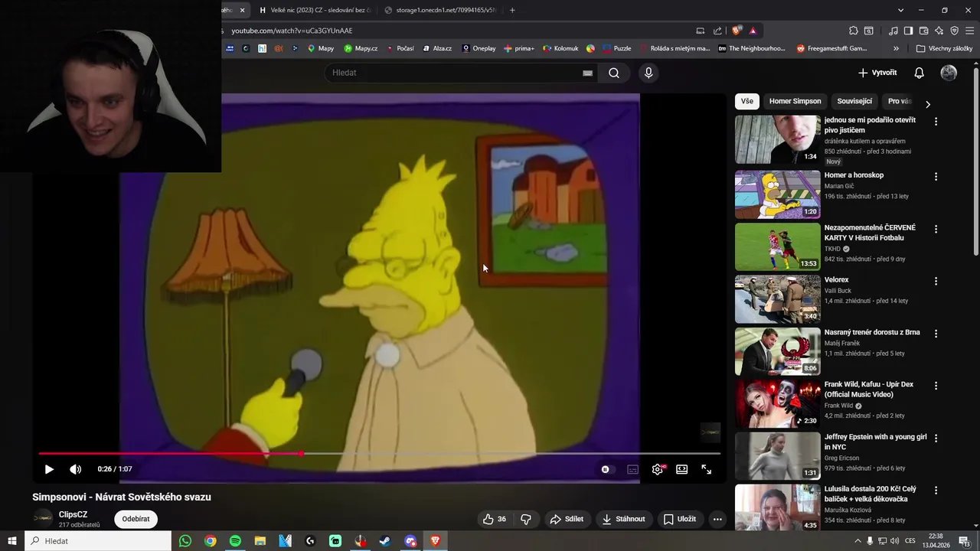The width and height of the screenshot is (980, 551).
Task: Dislike the video thumbs down button
Action: pos(526,519)
